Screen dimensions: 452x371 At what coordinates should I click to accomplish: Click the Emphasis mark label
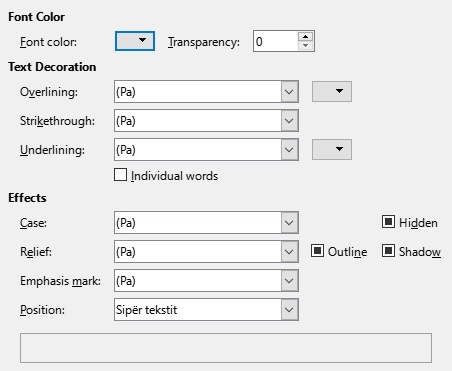pyautogui.click(x=60, y=281)
